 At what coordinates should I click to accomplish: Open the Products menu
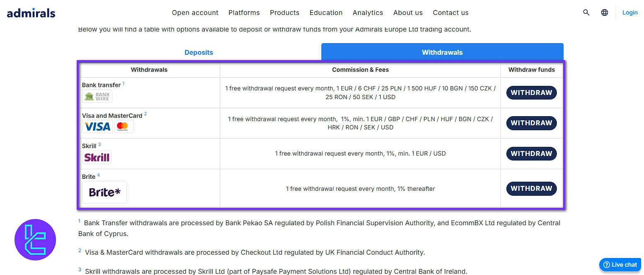(284, 12)
